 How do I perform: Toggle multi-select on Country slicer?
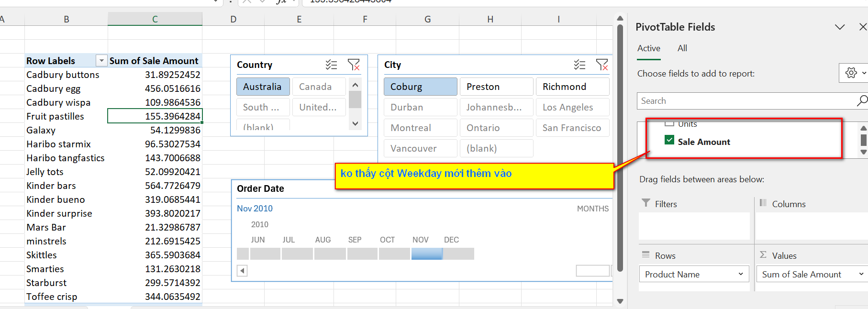331,65
